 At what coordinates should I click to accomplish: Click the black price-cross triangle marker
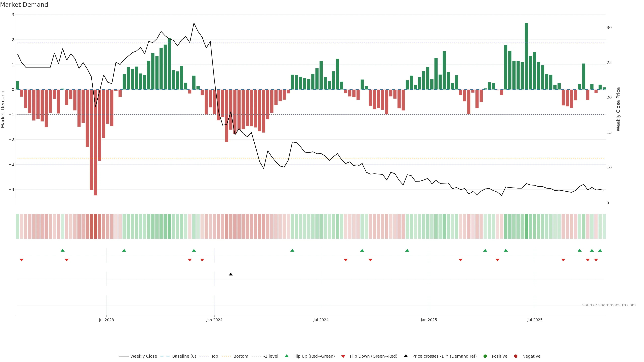pos(231,274)
